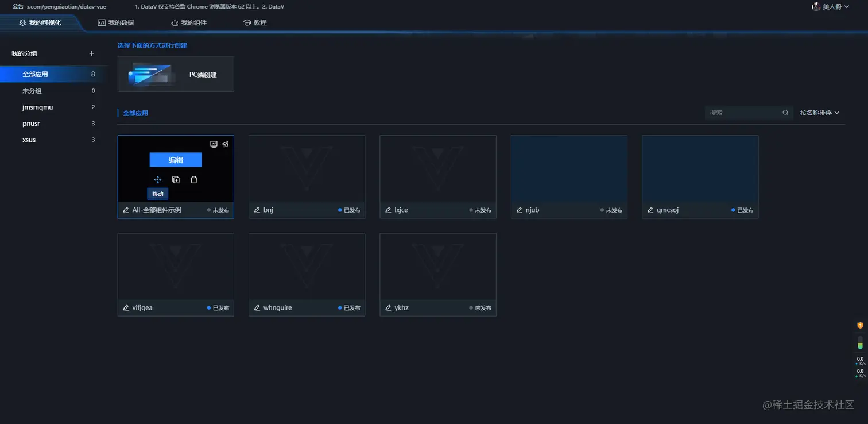Image resolution: width=868 pixels, height=424 pixels.
Task: Select the pnusr group
Action: [x=54, y=124]
